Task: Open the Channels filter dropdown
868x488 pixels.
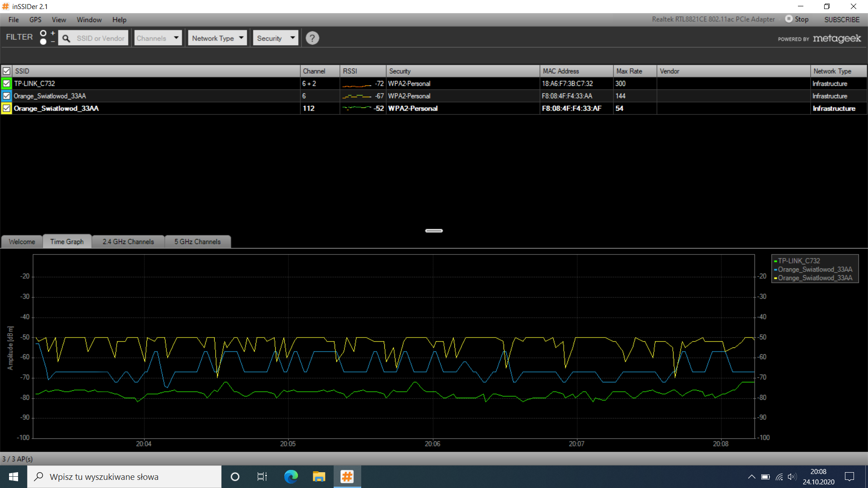Action: (158, 38)
